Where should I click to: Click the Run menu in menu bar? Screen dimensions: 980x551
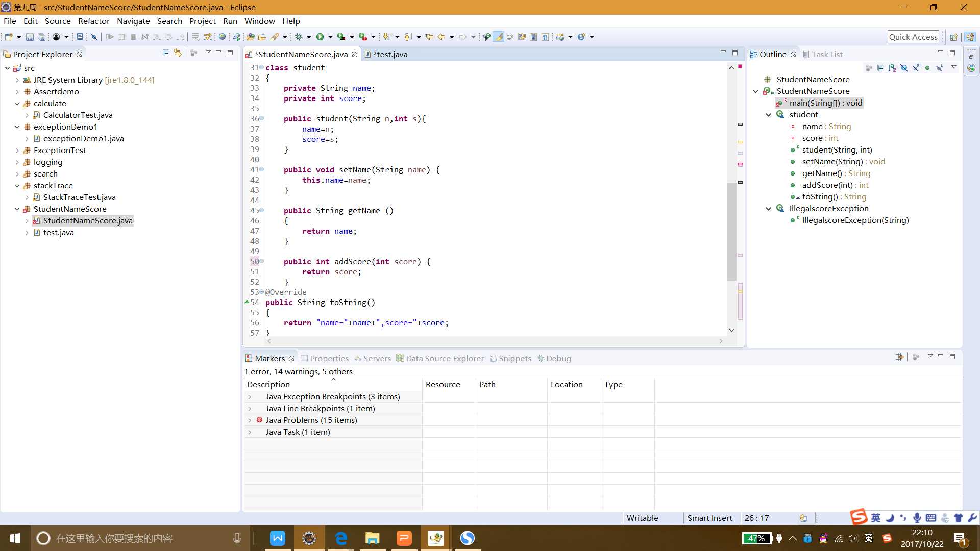230,21
